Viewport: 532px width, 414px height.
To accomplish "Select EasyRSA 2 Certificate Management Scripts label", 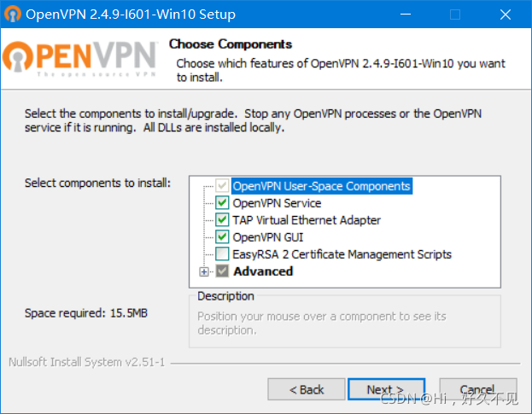I will [x=342, y=254].
